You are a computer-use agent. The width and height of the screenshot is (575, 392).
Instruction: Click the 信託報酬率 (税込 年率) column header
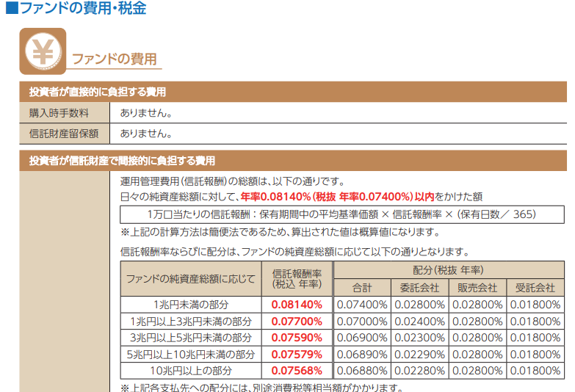click(x=297, y=279)
